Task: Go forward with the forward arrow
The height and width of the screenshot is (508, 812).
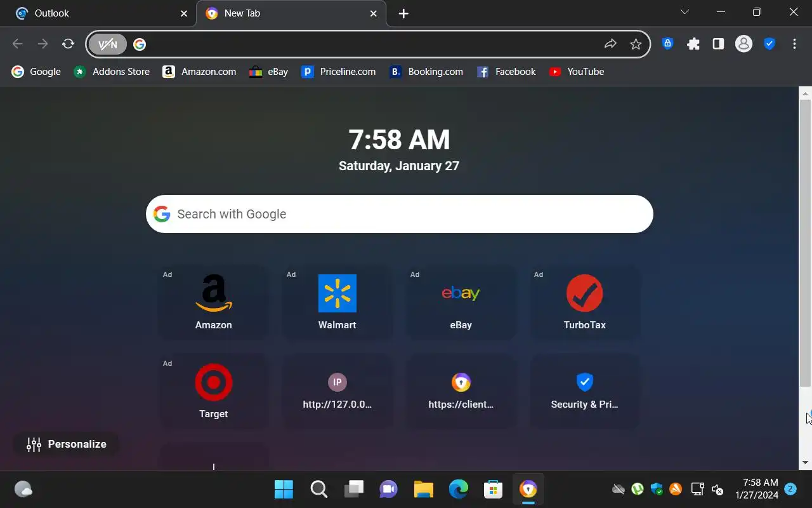Action: 43,44
